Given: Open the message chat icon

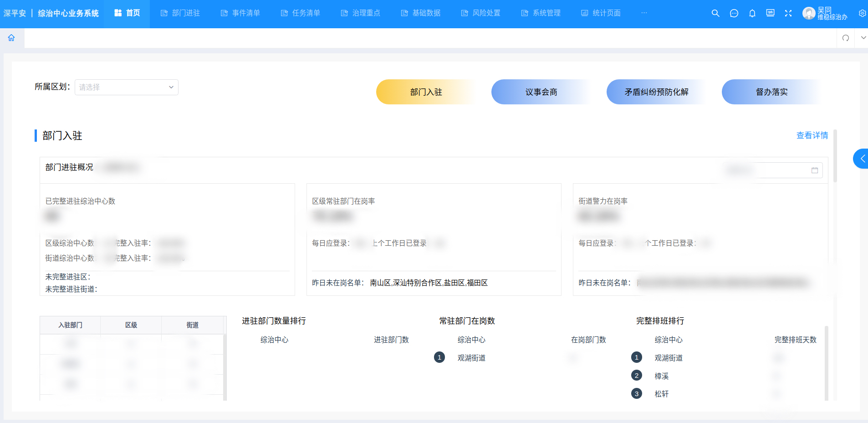Looking at the screenshot, I should point(734,13).
